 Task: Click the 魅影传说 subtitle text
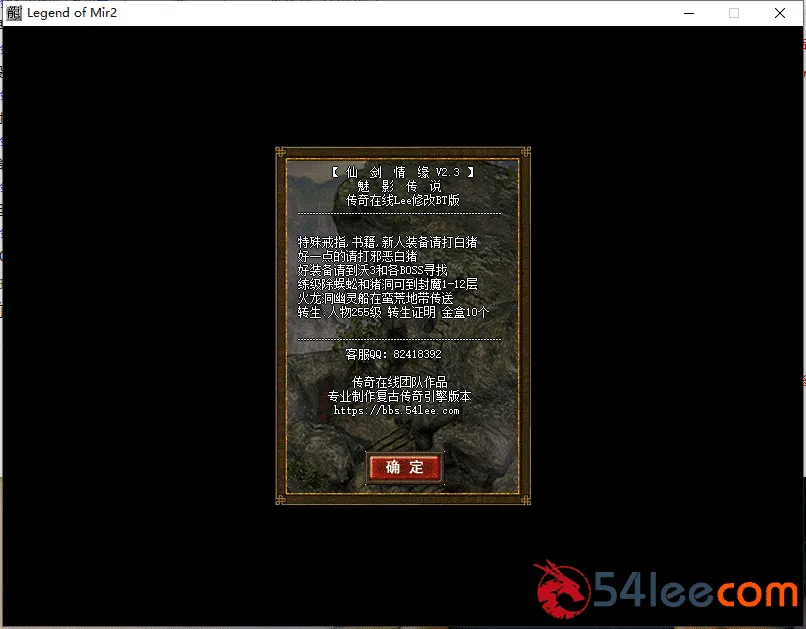(399, 186)
